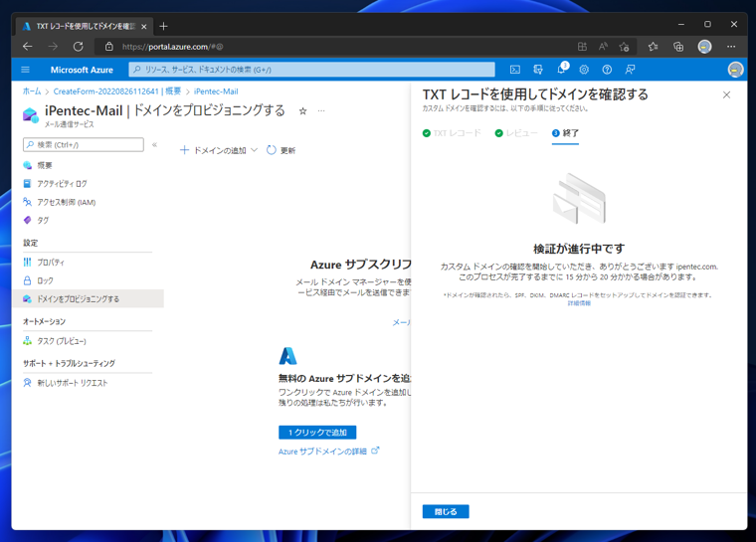The width and height of the screenshot is (756, 542).
Task: Open アクセス制御 (IAM) menu item
Action: tap(60, 202)
